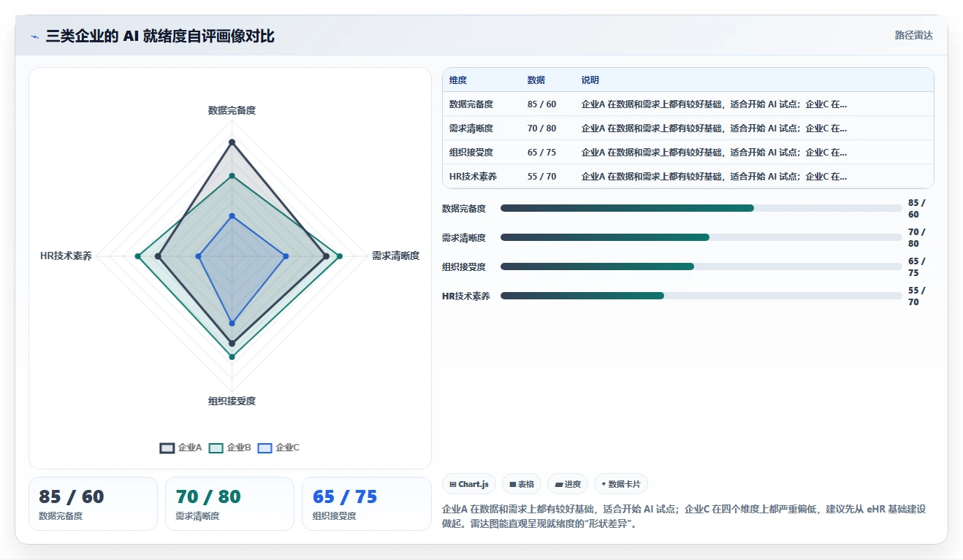Click the HR技术素养 axis label on radar

click(66, 256)
